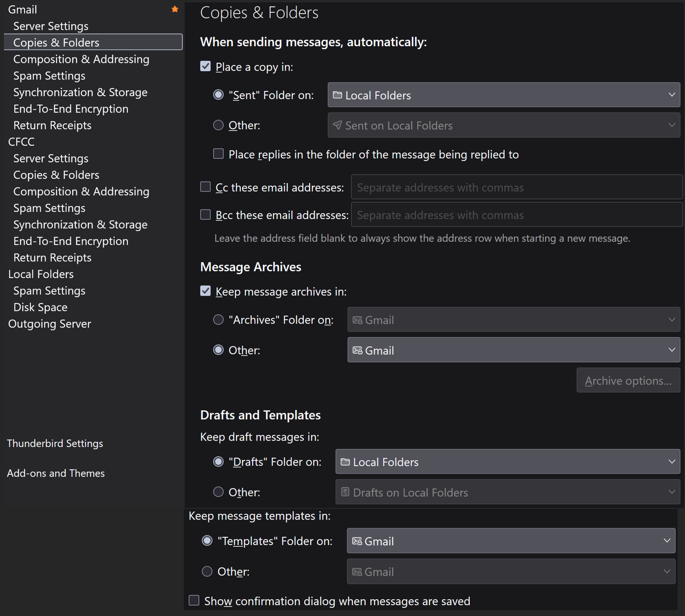
Task: Select the 'Other' radio under Message Archives
Action: [x=218, y=350]
